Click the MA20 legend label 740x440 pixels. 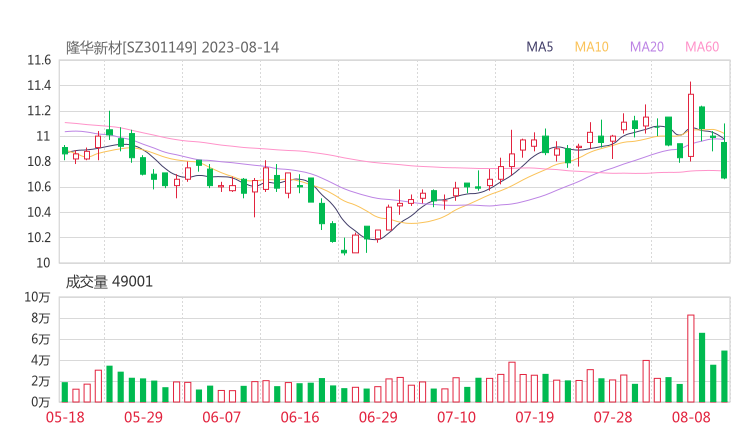[x=647, y=47]
